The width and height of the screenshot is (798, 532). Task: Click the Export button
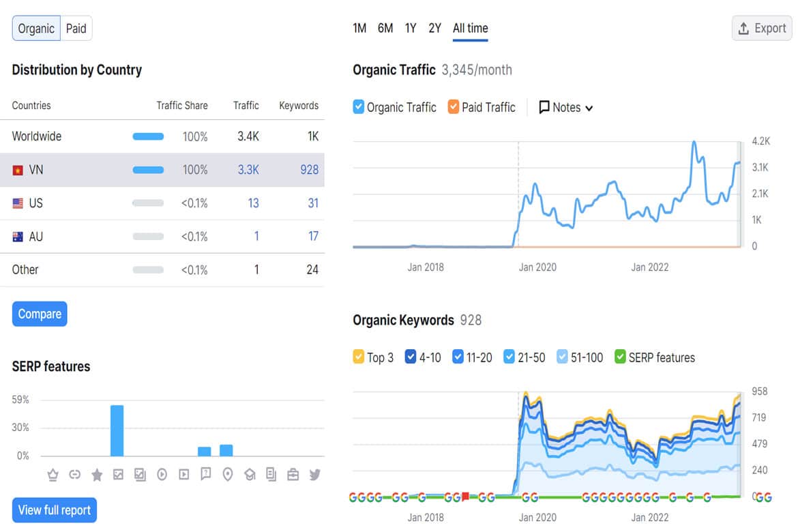762,29
